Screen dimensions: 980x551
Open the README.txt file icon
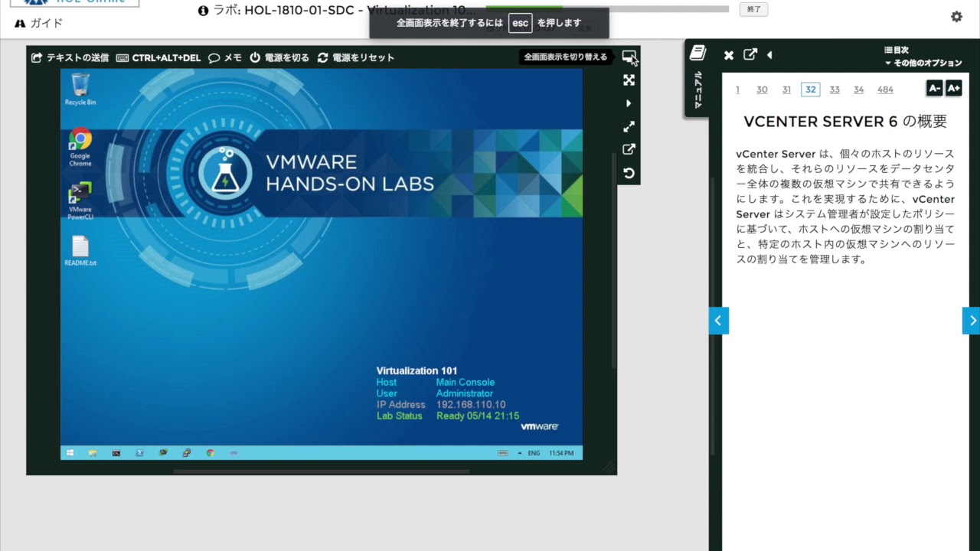click(80, 251)
